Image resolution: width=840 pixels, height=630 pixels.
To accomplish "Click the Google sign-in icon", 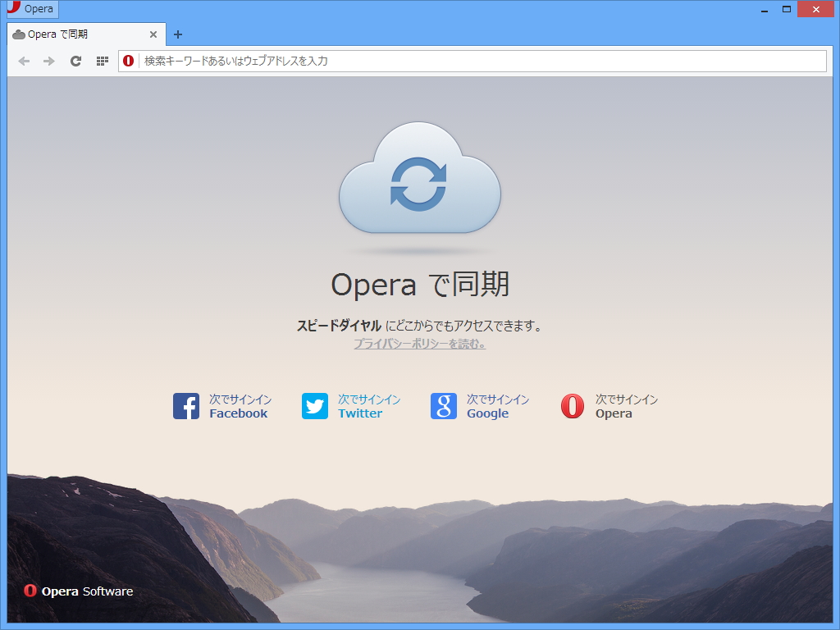I will click(x=444, y=406).
